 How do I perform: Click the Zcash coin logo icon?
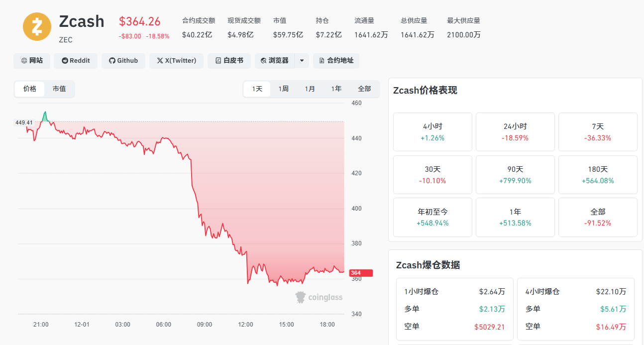(37, 26)
